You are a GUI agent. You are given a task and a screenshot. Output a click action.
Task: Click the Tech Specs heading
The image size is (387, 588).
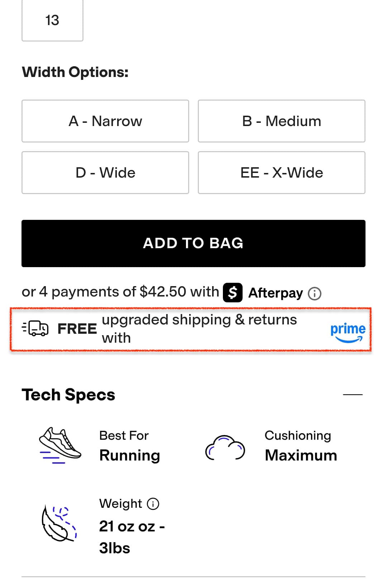point(68,394)
